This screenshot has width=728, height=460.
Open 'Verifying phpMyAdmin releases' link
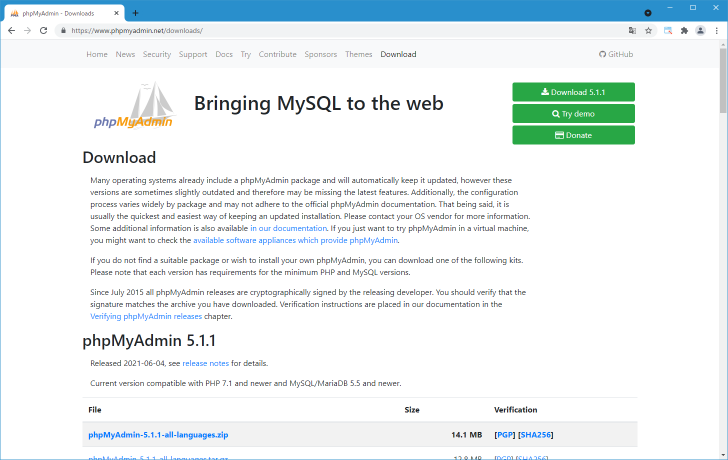pyautogui.click(x=146, y=317)
